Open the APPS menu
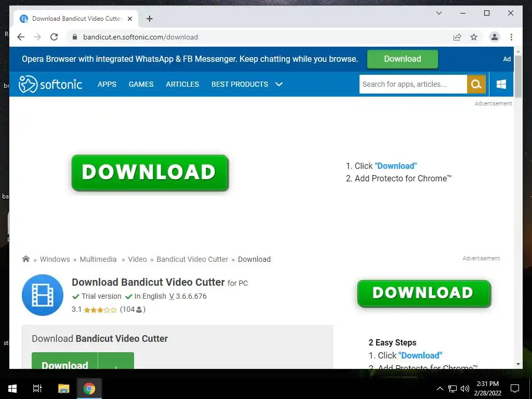 [107, 84]
